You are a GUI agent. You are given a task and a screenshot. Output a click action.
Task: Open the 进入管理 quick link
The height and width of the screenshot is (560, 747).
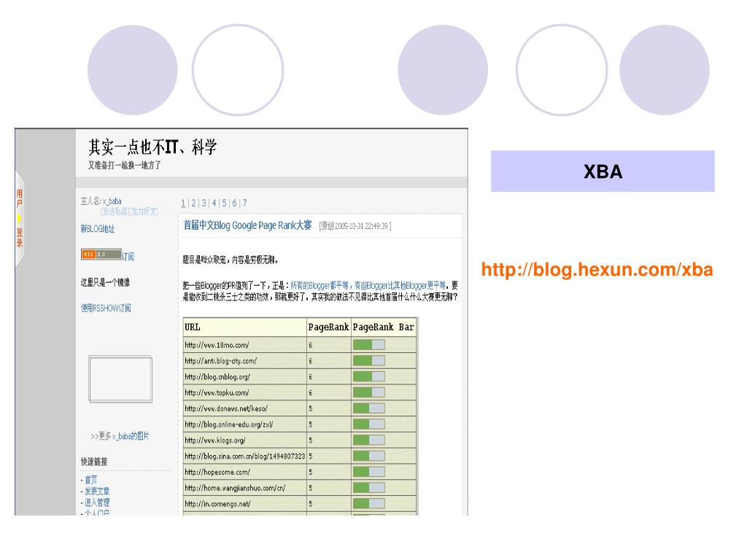[97, 502]
